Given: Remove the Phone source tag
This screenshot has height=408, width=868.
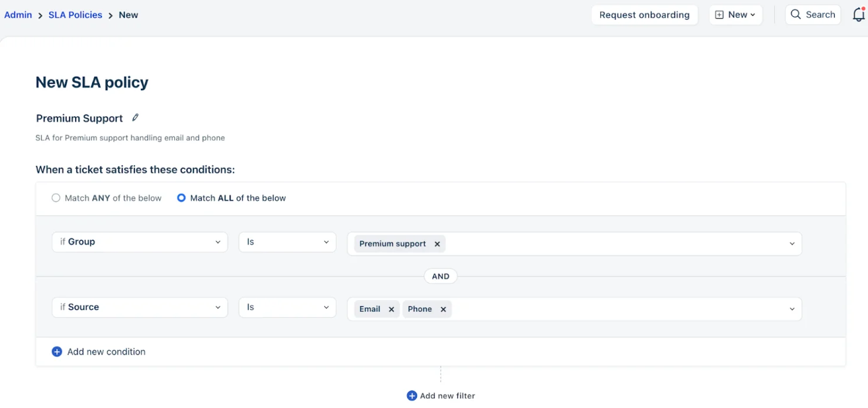Looking at the screenshot, I should click(443, 309).
